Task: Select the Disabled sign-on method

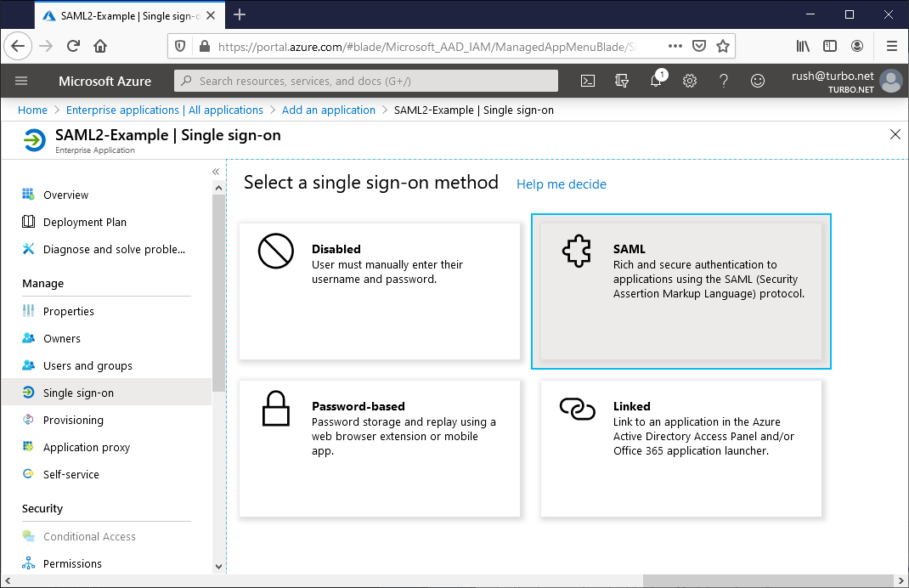Action: tap(380, 291)
